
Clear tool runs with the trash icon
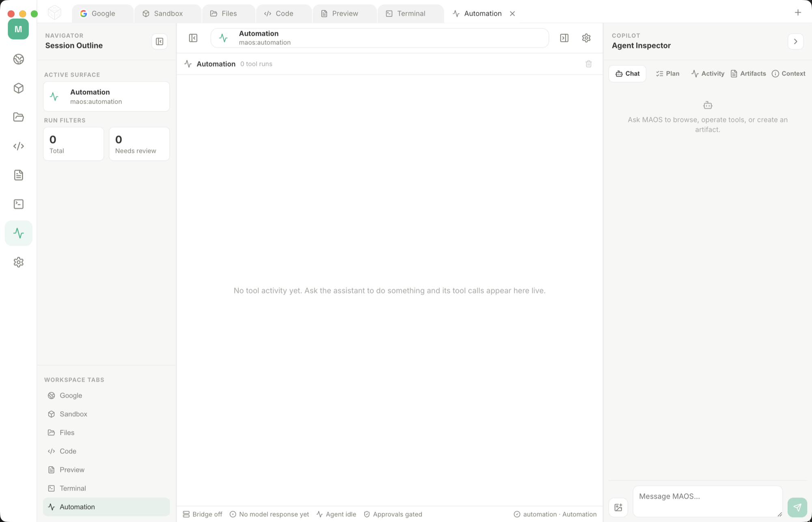click(589, 64)
